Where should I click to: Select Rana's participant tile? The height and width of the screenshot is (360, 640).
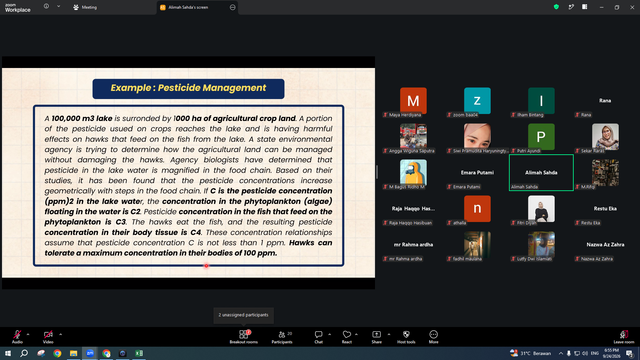(605, 102)
